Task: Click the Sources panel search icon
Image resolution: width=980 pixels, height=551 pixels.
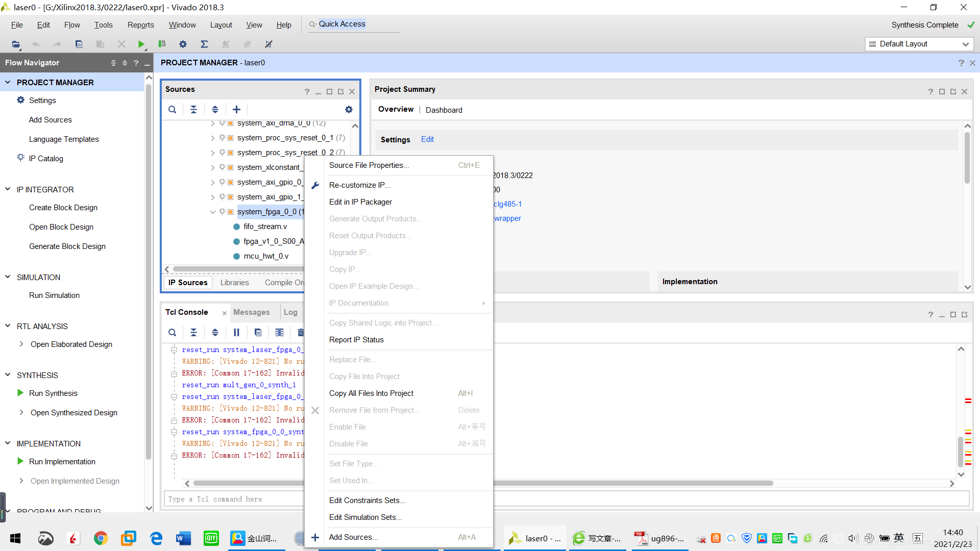Action: [173, 110]
